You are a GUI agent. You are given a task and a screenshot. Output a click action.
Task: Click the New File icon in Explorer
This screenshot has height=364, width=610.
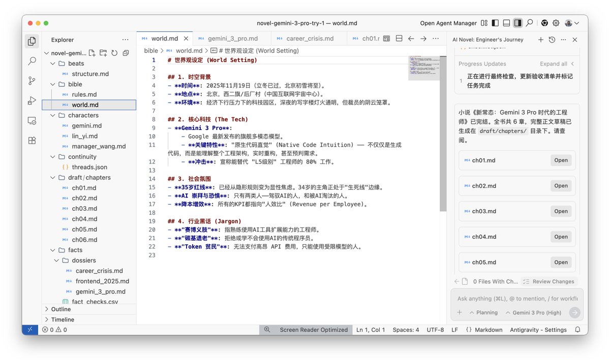pos(92,53)
